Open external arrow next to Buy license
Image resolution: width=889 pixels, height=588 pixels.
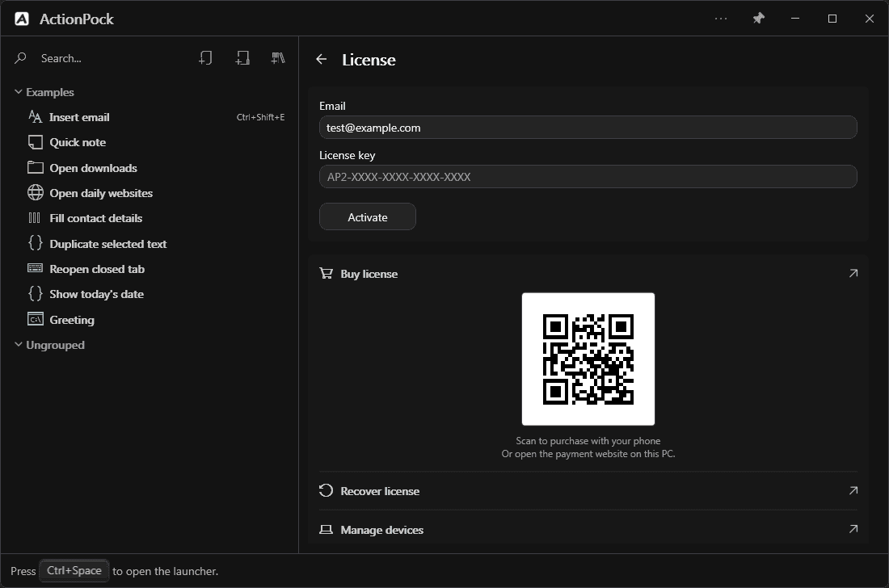coord(853,274)
